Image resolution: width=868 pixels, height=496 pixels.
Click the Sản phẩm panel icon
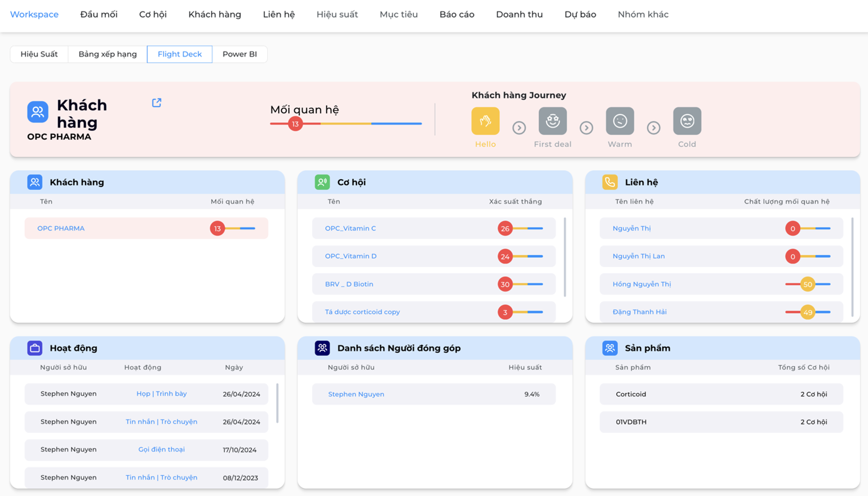(610, 348)
